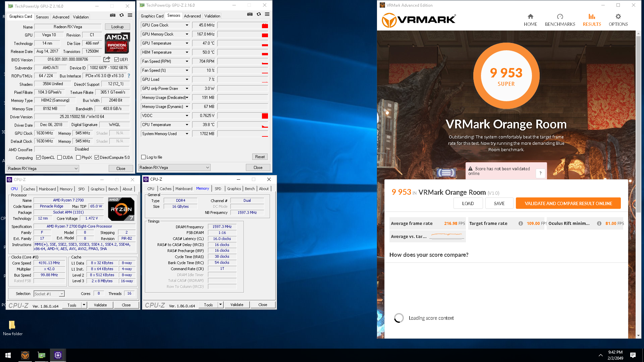Click Average vs. target frame rate graph
The height and width of the screenshot is (362, 644).
point(447,236)
